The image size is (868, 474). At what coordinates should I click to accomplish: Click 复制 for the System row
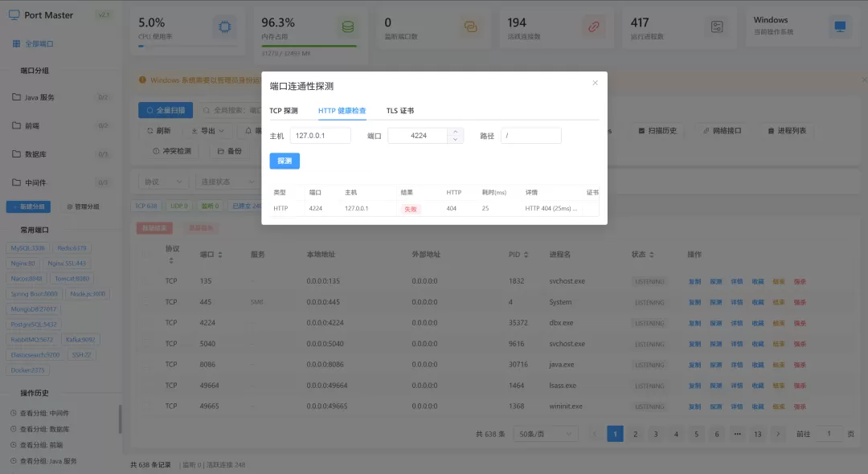[x=694, y=303]
